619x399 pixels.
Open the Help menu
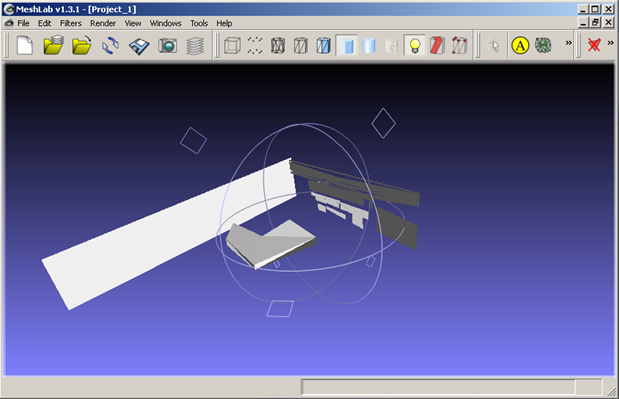click(224, 23)
